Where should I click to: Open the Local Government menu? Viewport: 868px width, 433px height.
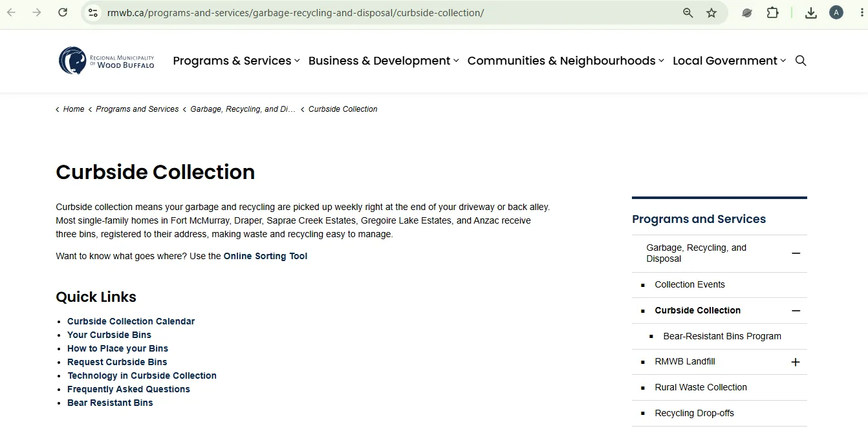pyautogui.click(x=729, y=61)
